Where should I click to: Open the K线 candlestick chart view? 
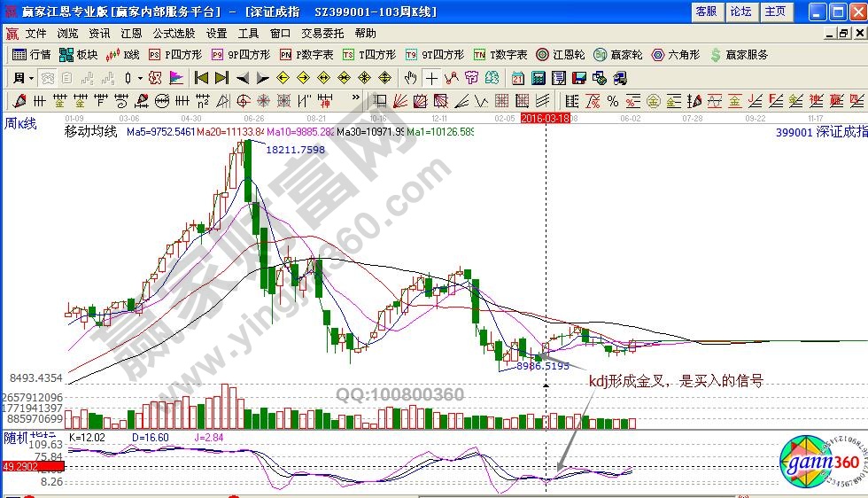tap(122, 55)
